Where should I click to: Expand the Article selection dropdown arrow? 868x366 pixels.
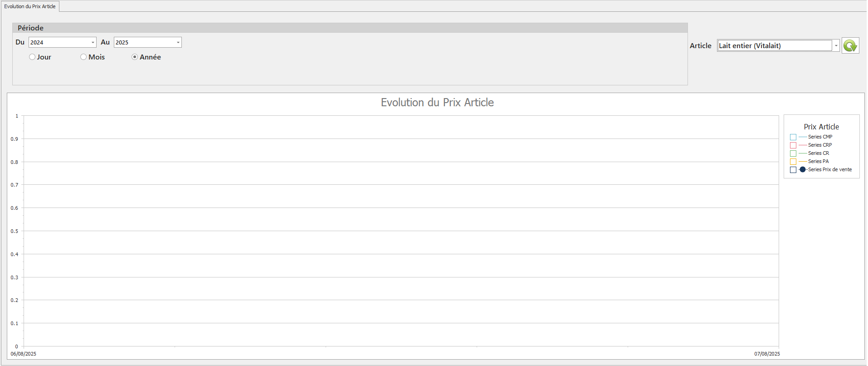[x=836, y=46]
